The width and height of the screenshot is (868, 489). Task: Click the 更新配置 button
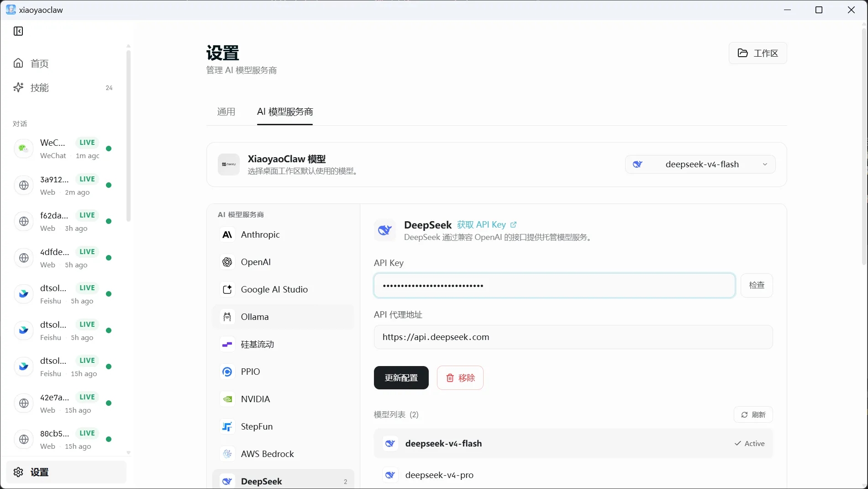point(401,377)
